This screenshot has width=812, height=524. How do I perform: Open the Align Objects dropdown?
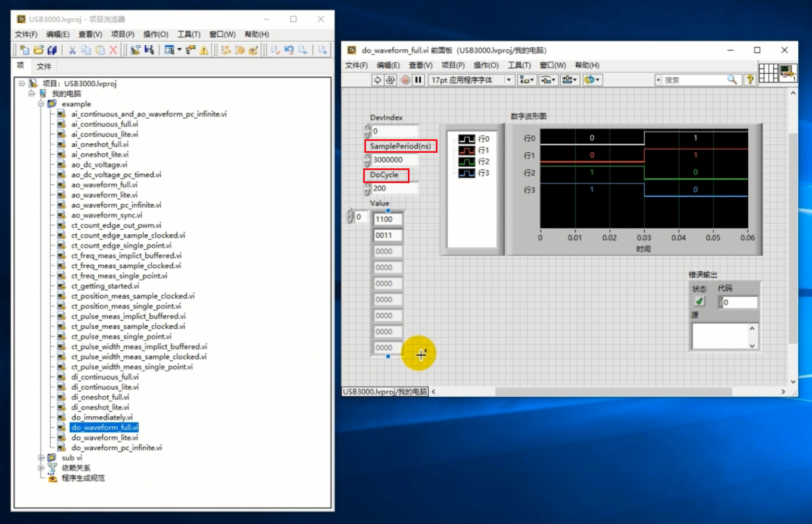click(x=527, y=80)
